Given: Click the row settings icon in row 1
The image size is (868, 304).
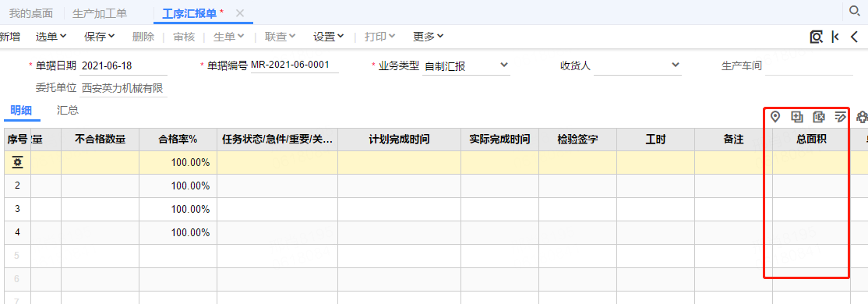Looking at the screenshot, I should tap(18, 162).
